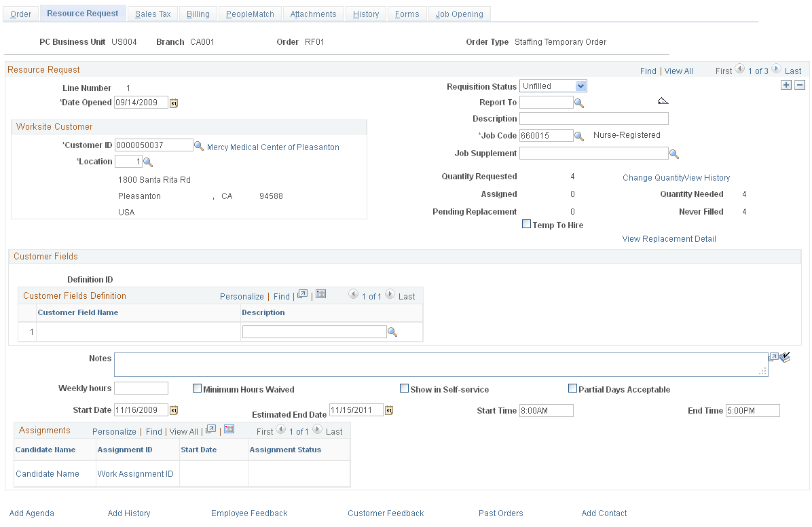Open Customer Feedback link
This screenshot has width=812, height=527.
click(386, 513)
